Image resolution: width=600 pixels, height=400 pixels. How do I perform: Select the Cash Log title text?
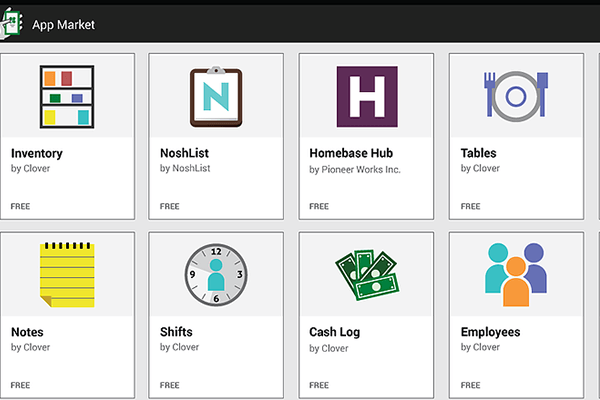pyautogui.click(x=334, y=332)
